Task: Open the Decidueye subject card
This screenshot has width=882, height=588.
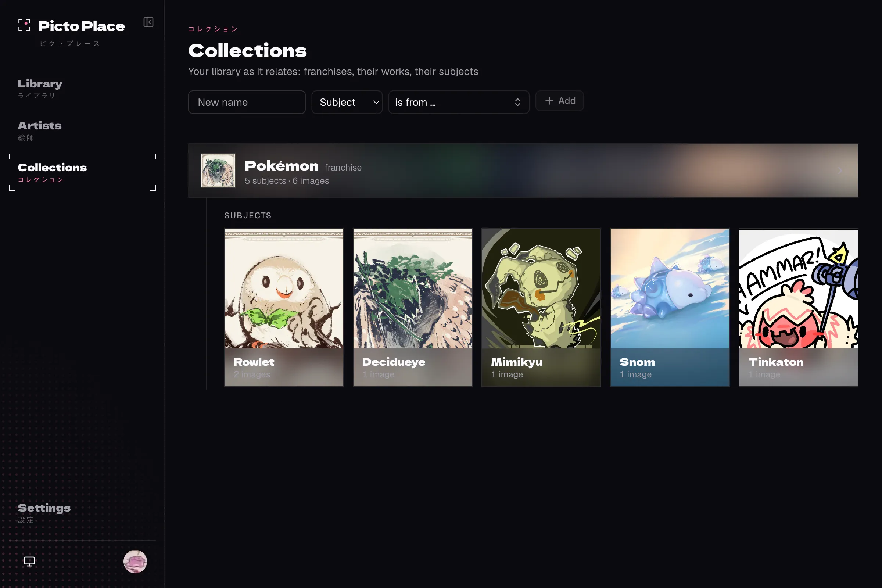Action: [x=412, y=307]
